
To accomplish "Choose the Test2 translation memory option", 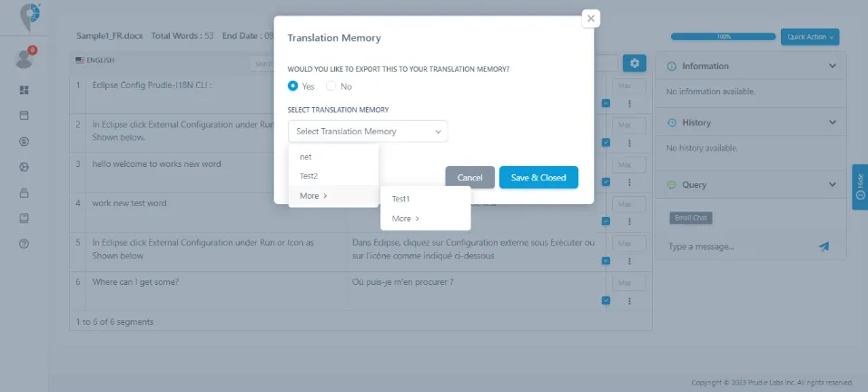I will click(x=333, y=176).
